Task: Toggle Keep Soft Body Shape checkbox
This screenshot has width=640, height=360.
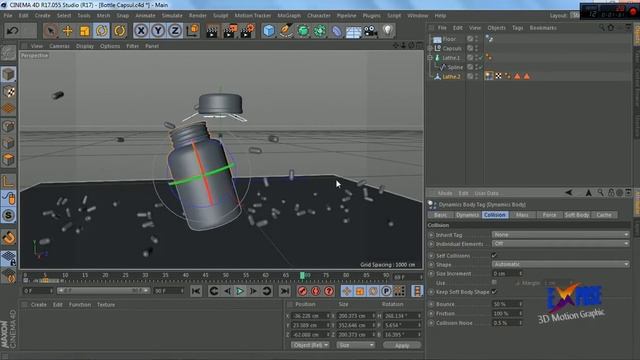Action: pyautogui.click(x=494, y=291)
